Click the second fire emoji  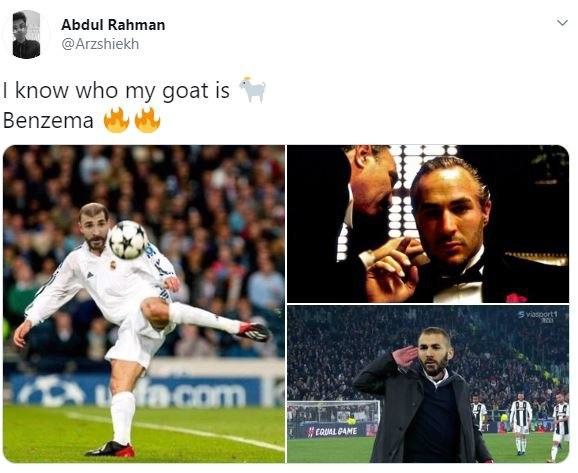click(x=147, y=120)
